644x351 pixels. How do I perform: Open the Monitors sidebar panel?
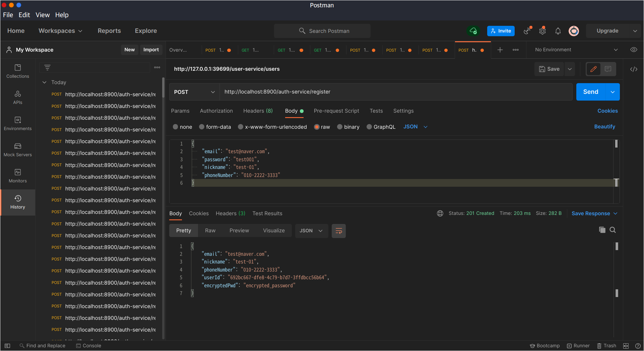click(x=18, y=176)
